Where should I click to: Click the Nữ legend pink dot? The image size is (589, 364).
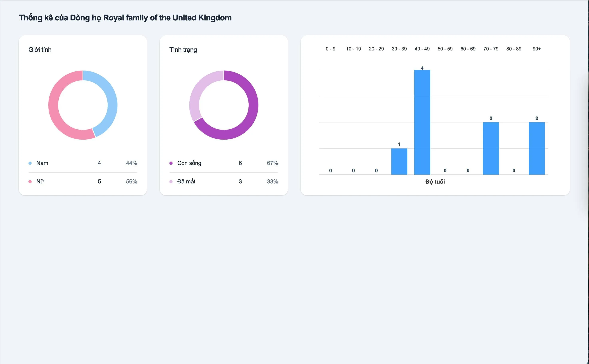tap(30, 182)
